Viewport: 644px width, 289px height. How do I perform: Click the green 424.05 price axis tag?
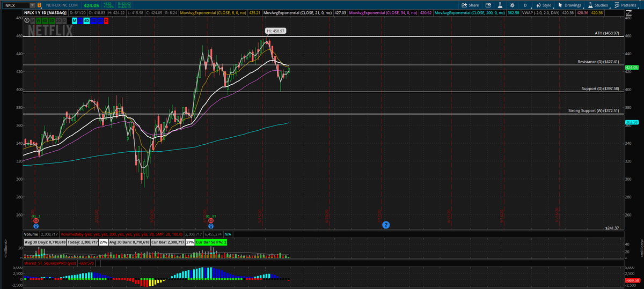pyautogui.click(x=632, y=68)
